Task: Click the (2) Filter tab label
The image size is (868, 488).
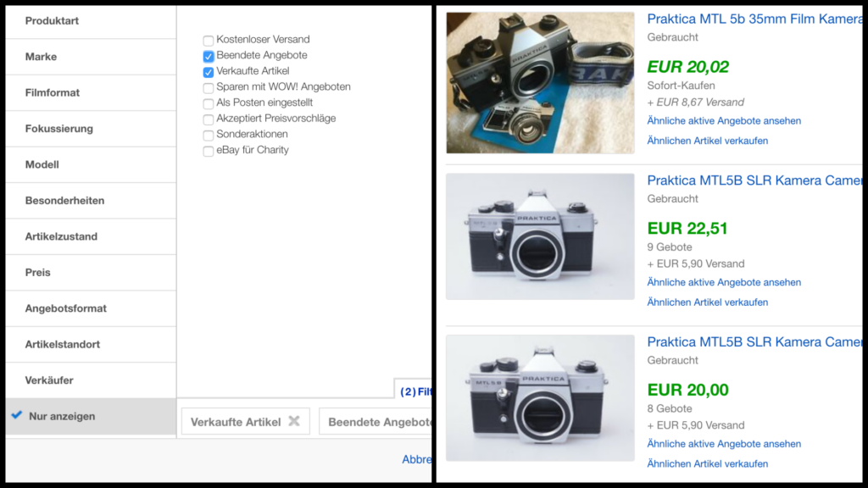Action: (415, 391)
